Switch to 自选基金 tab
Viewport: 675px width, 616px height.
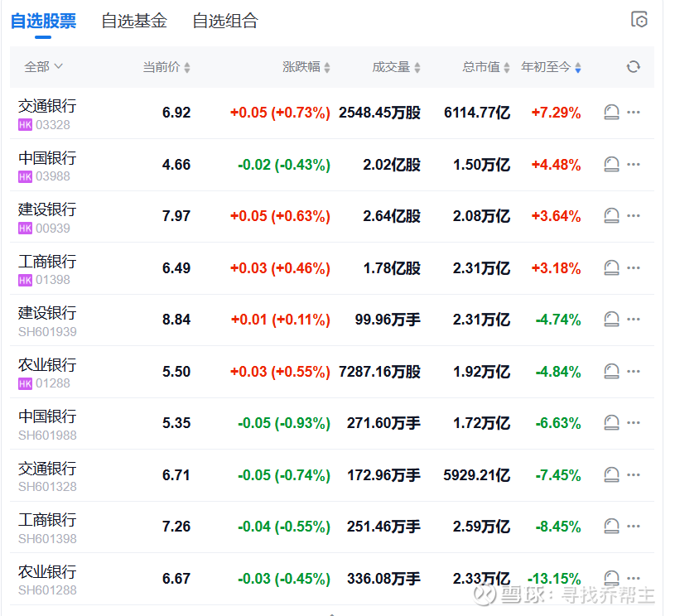pos(134,22)
